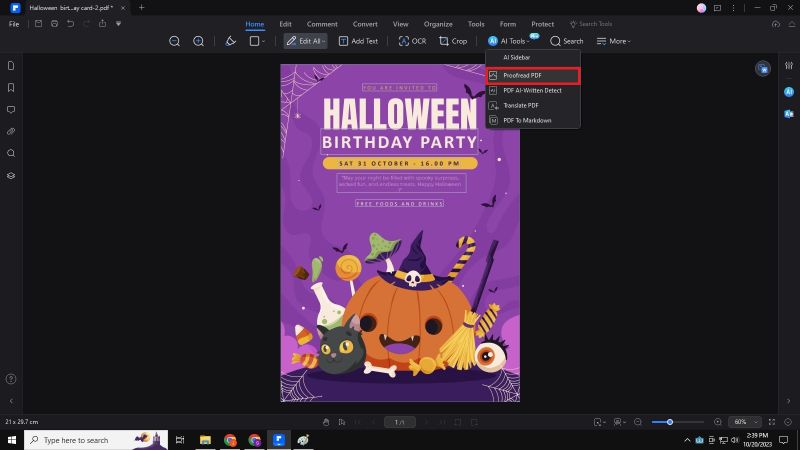Open the Organize tab
The width and height of the screenshot is (800, 450).
pos(438,24)
